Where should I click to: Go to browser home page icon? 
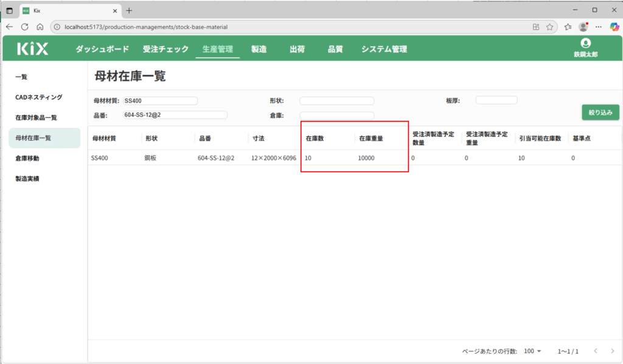[x=40, y=27]
